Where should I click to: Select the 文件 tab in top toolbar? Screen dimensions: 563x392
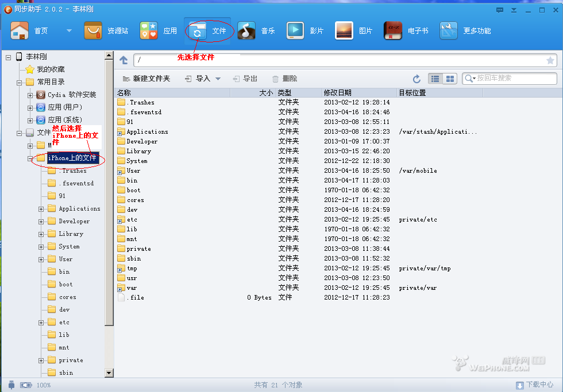209,31
